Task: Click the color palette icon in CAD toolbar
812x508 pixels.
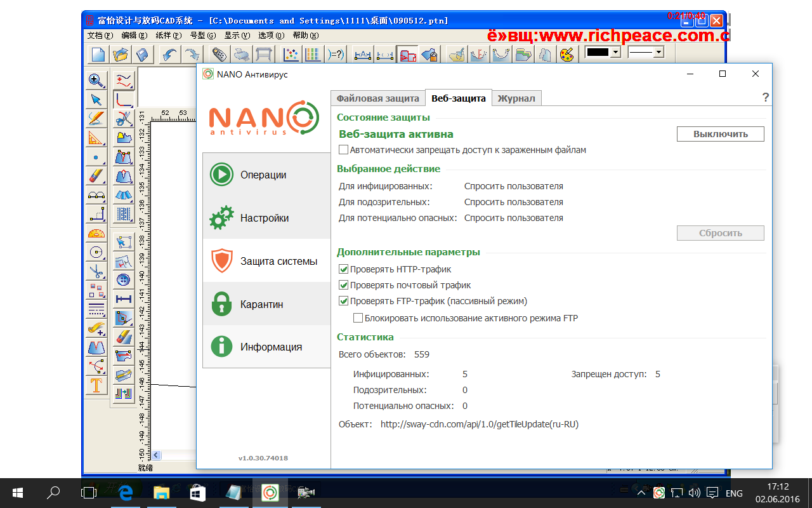Action: 566,55
